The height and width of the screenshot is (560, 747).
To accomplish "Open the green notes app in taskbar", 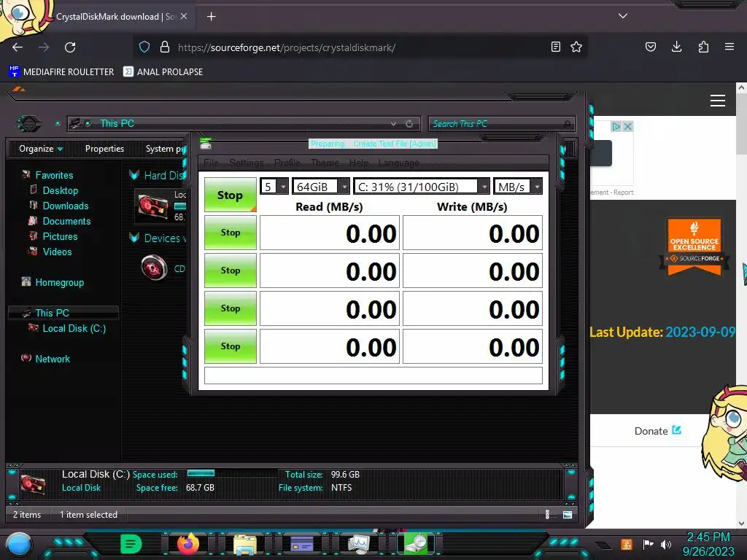I will (x=131, y=544).
